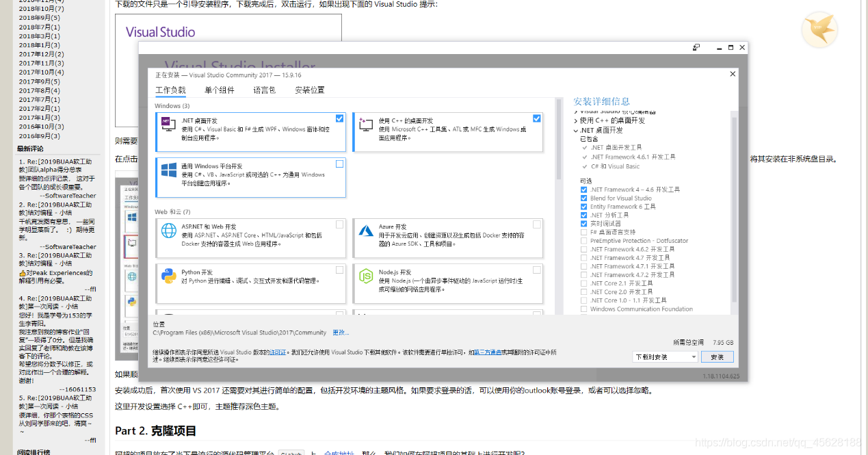868x455 pixels.
Task: Check the Node.js 开发 workload
Action: point(537,270)
